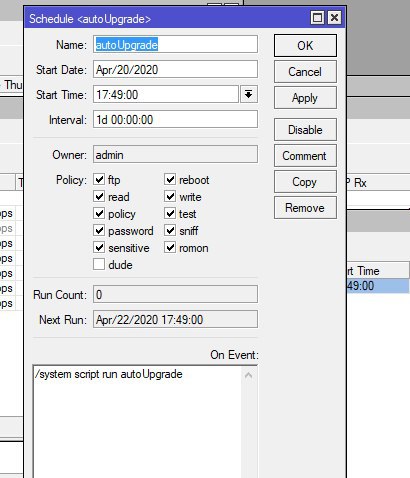
Task: Toggle the read policy checkbox
Action: (x=99, y=196)
